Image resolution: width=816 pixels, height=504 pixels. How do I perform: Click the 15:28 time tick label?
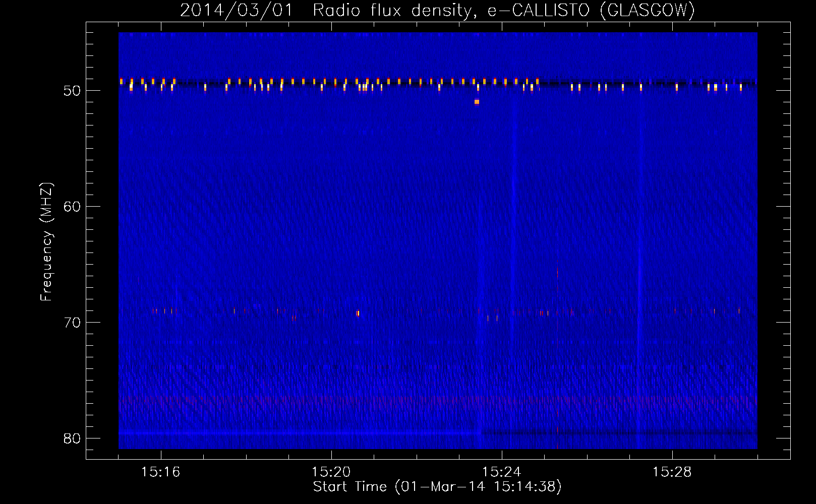672,472
